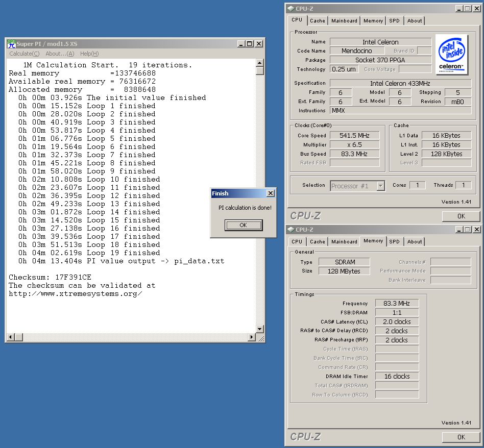
Task: Maximize the Super PI window
Action: tap(250, 44)
